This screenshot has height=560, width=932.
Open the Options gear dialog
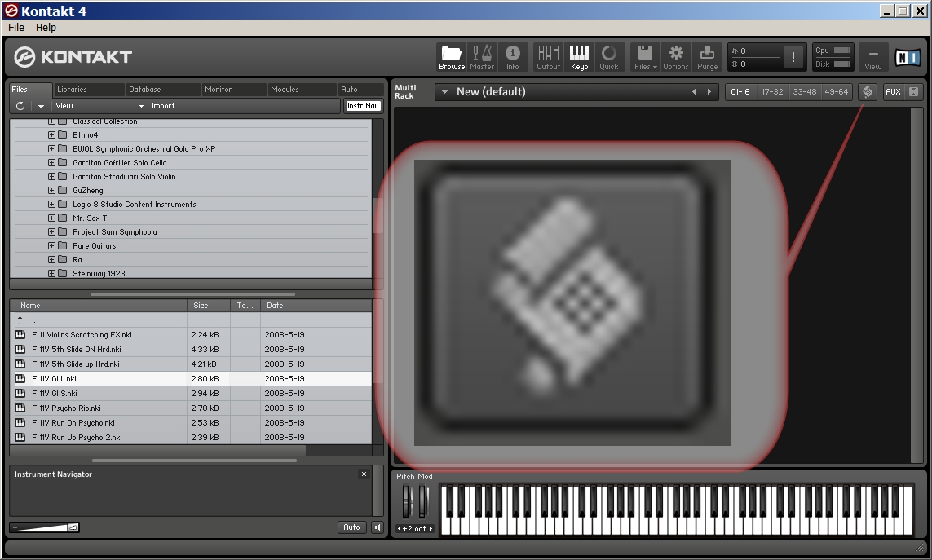click(x=676, y=58)
